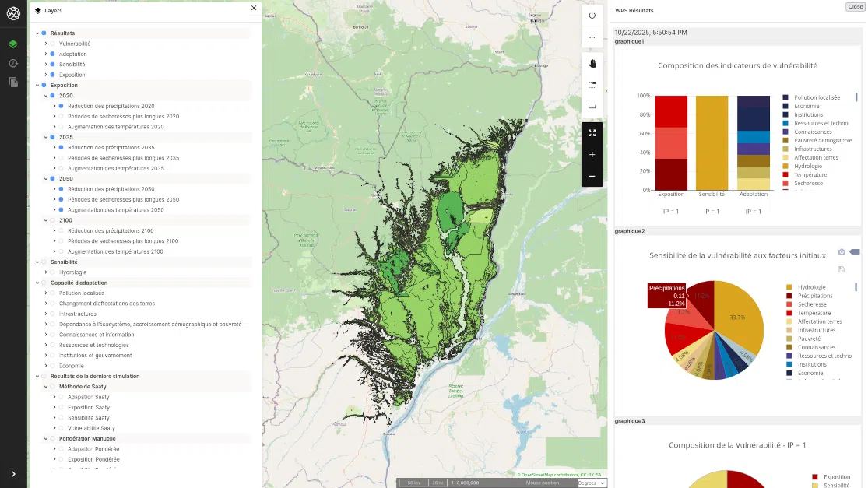Collapse the 2035 layer group
The height and width of the screenshot is (488, 868).
click(x=45, y=137)
